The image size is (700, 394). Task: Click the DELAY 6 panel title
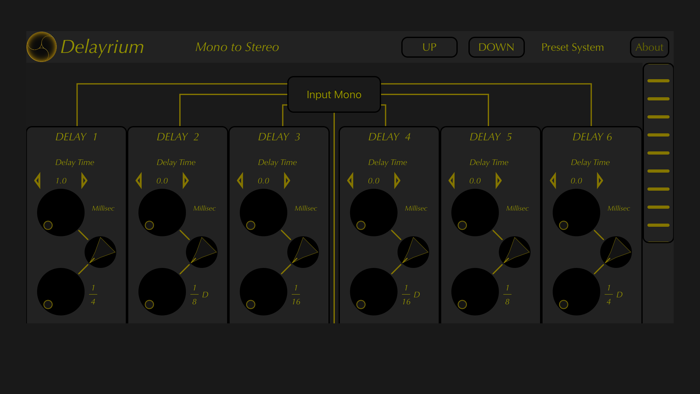(x=592, y=137)
